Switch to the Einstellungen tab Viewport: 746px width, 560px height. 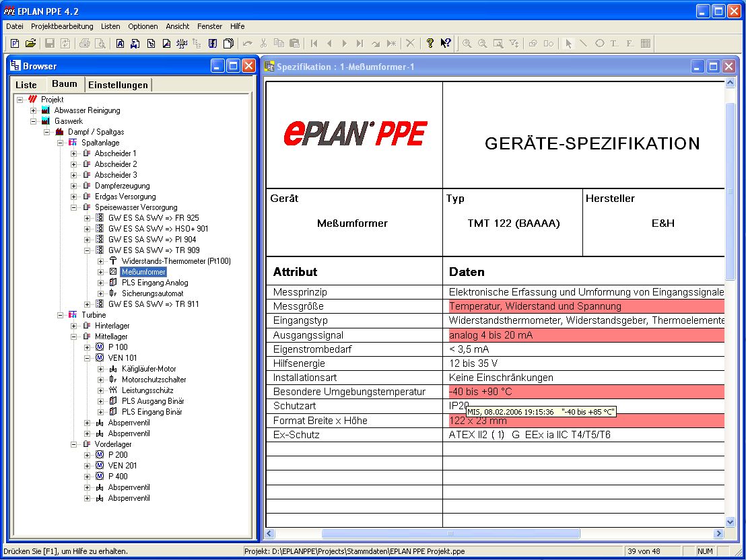coord(118,85)
